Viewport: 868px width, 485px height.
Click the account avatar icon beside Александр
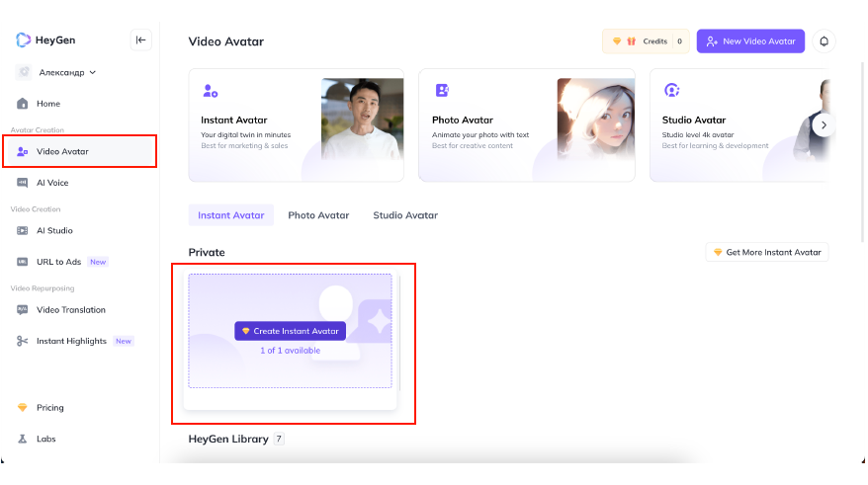tap(24, 72)
